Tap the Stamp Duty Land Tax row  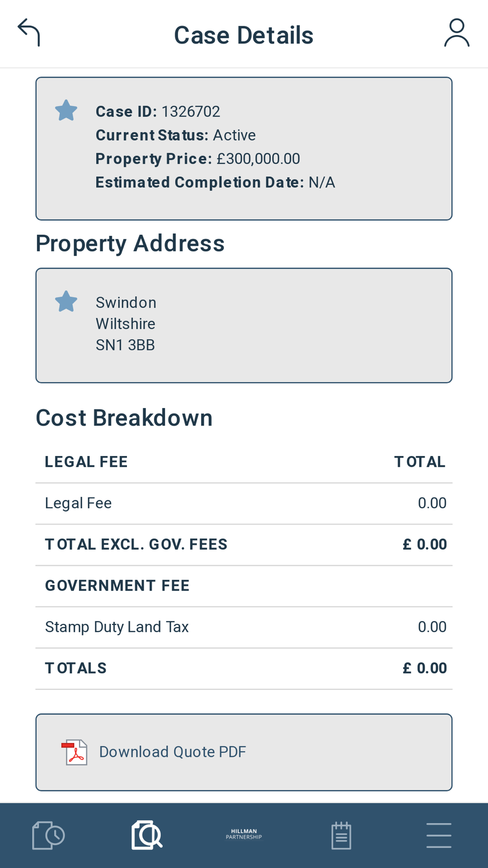244,627
